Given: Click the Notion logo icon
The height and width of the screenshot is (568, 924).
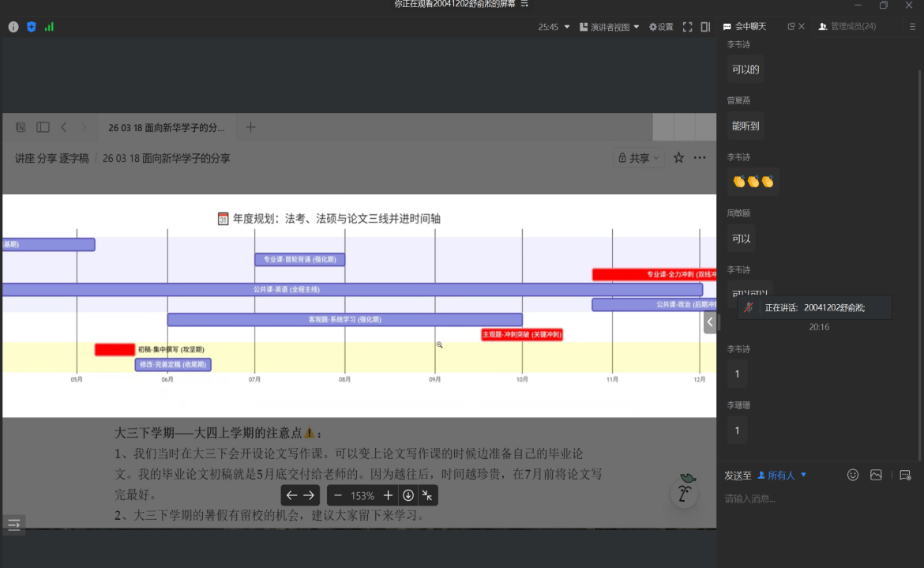Looking at the screenshot, I should [21, 127].
